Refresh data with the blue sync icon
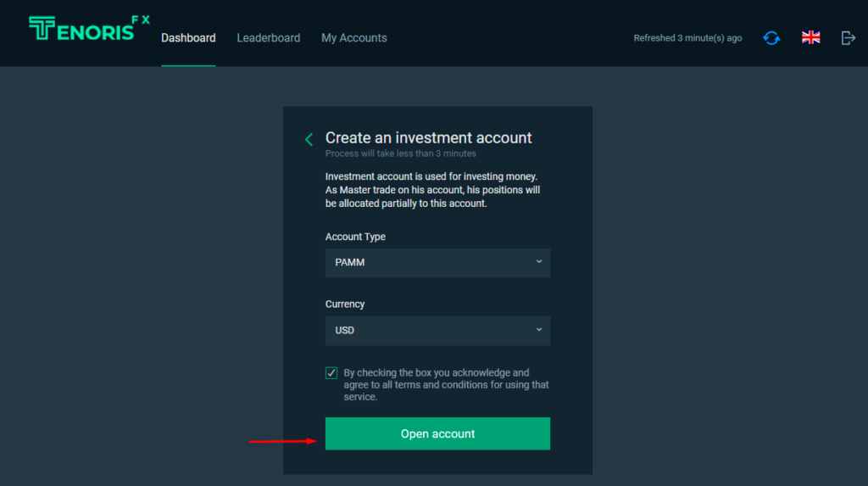 pyautogui.click(x=771, y=38)
